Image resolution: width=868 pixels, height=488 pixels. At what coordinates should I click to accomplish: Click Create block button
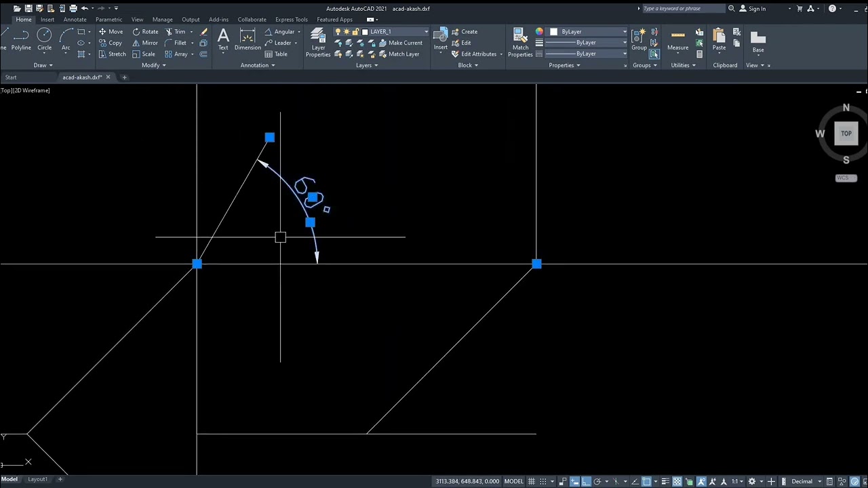(x=465, y=32)
